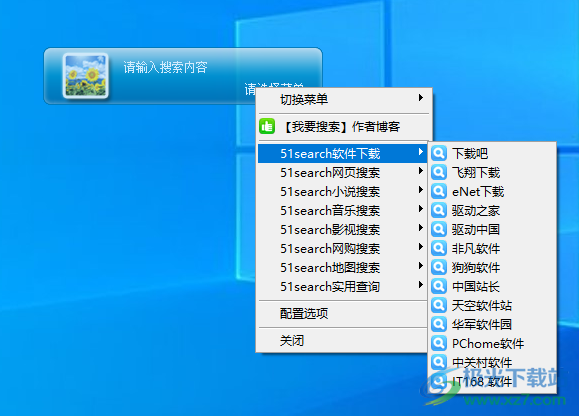
Task: Open 【我要搜索】作者博客 entry
Action: [x=343, y=127]
